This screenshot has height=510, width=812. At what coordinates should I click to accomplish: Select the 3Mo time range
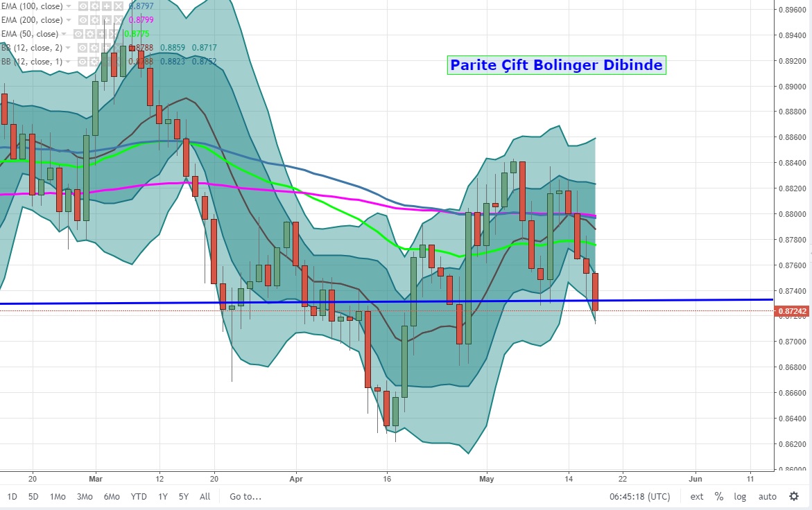pos(85,497)
